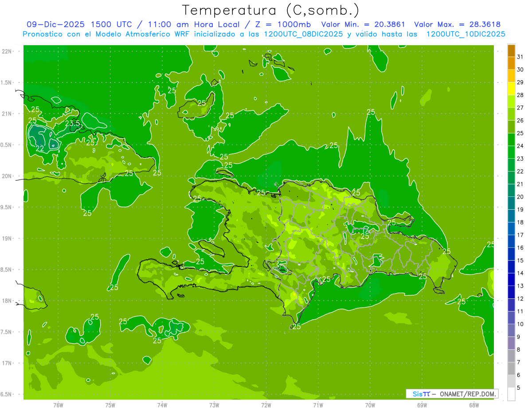Select "Valor Max. = 28.3618" text
The image size is (532, 411).
pyautogui.click(x=458, y=25)
